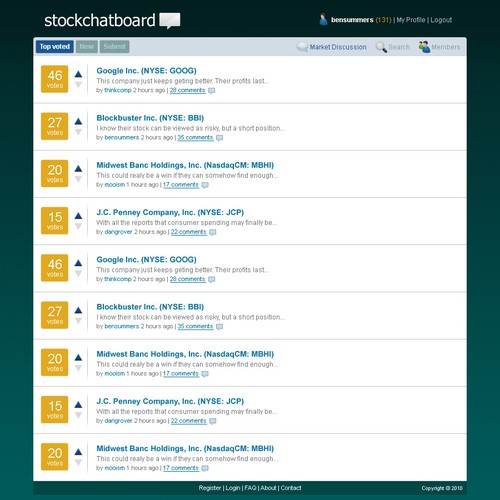Upvote the first Google Inc. post

78,74
